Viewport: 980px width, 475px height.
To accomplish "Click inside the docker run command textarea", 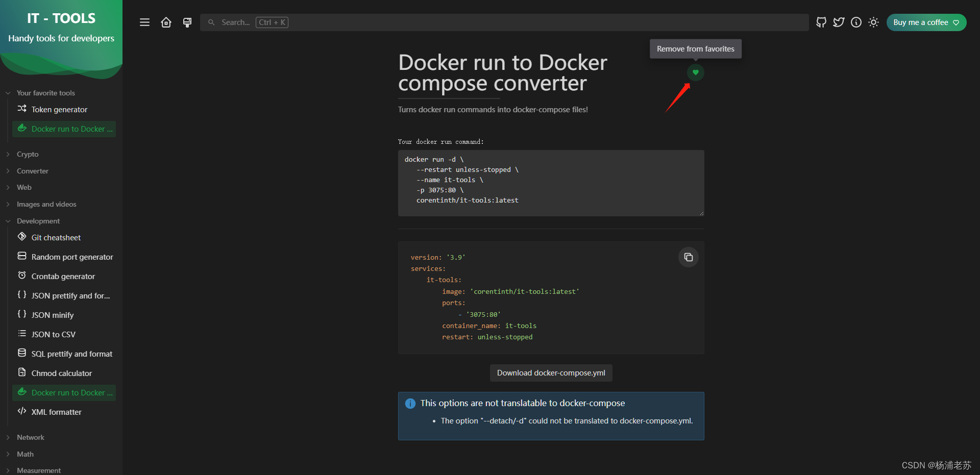I will (x=551, y=183).
